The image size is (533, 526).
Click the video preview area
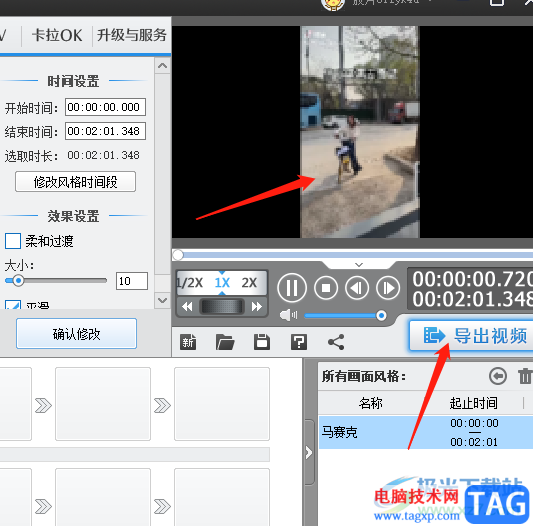353,132
